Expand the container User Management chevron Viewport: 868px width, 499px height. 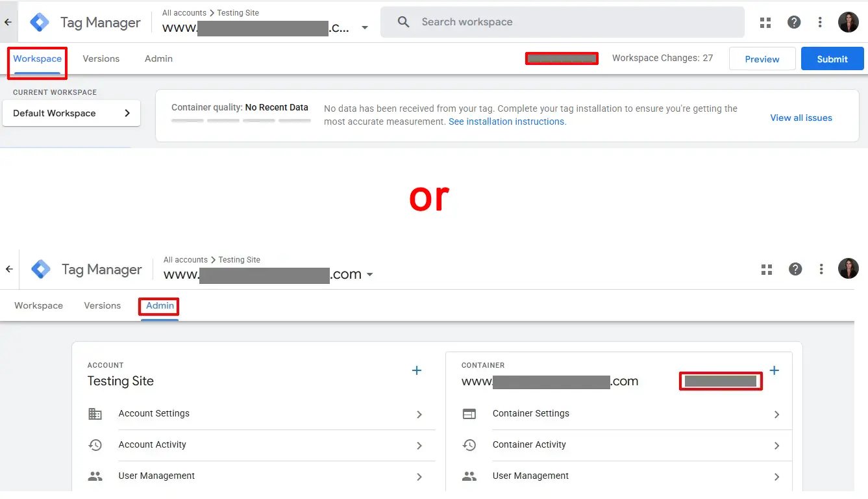[776, 477]
